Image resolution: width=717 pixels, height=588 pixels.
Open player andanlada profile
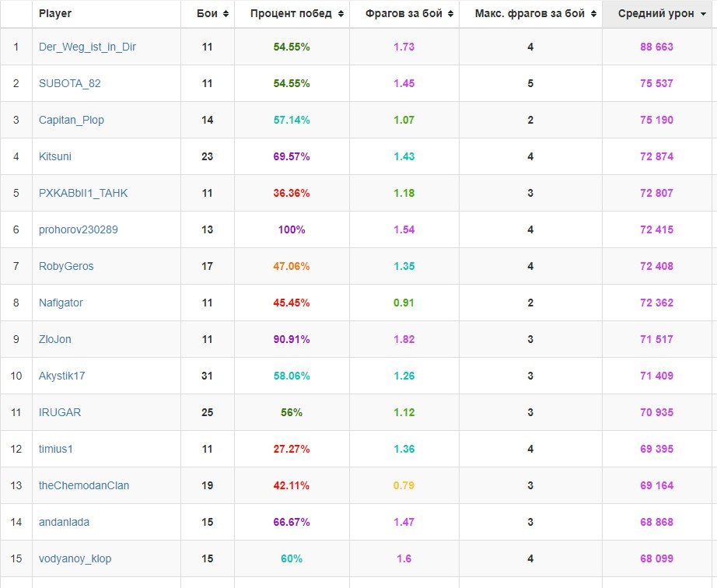click(64, 523)
